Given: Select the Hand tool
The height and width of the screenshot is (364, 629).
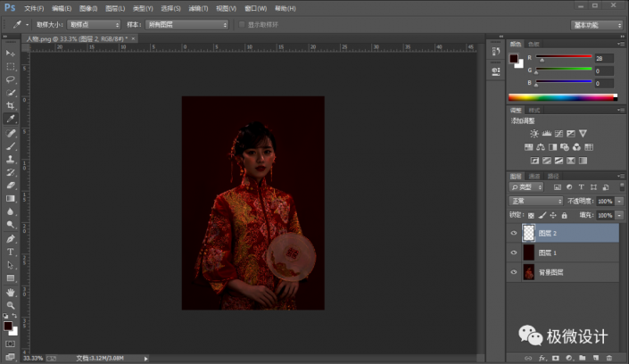Looking at the screenshot, I should click(11, 293).
